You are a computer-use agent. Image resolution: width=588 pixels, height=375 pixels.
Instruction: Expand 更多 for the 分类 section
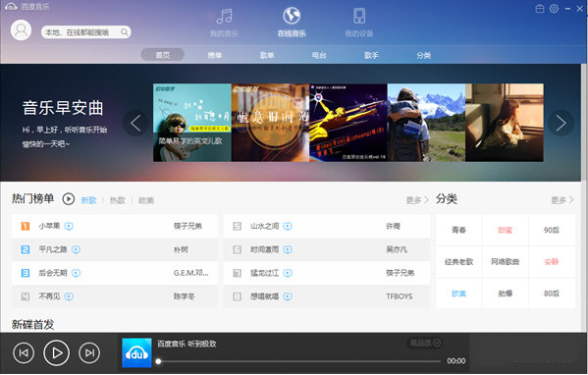pyautogui.click(x=562, y=200)
